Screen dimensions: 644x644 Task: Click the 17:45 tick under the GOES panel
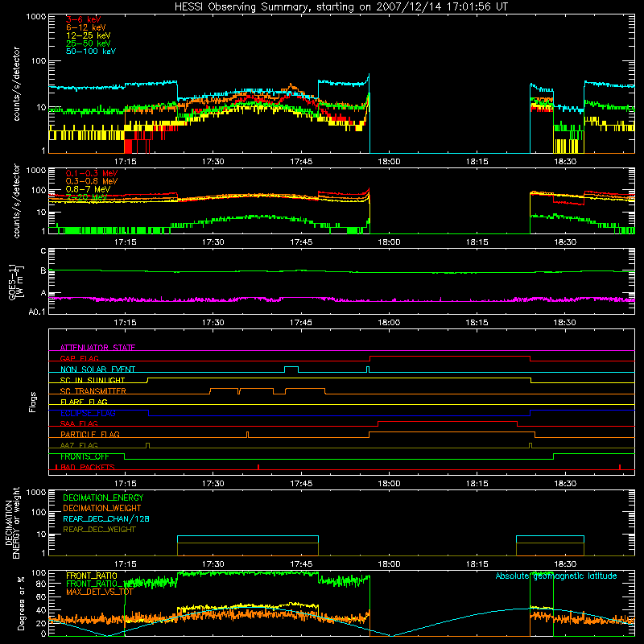(x=301, y=323)
